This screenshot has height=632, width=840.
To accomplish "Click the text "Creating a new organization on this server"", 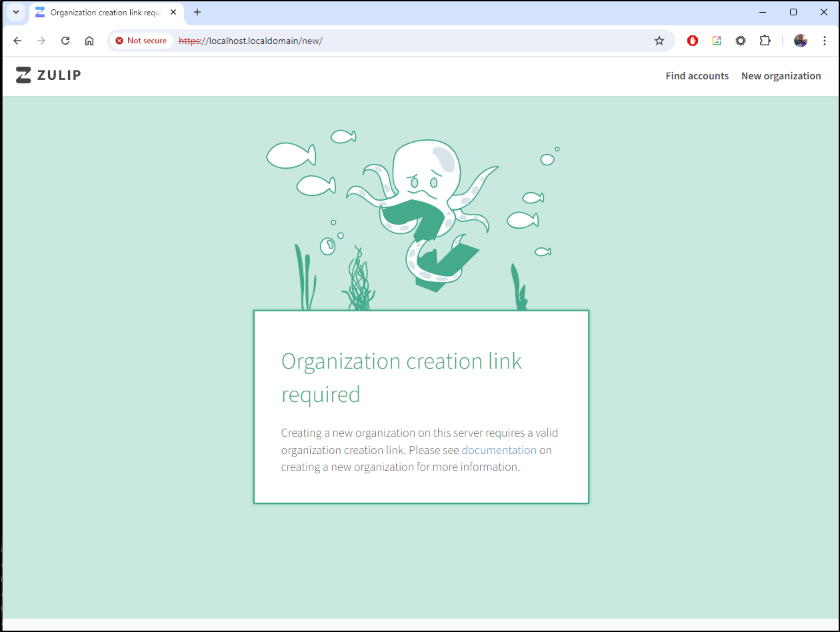I will [x=383, y=433].
